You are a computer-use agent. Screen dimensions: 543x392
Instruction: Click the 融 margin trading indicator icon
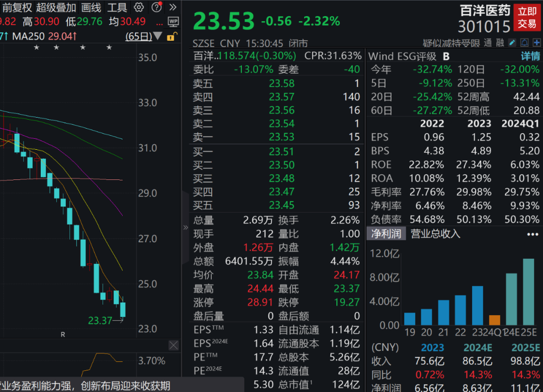click(x=500, y=43)
